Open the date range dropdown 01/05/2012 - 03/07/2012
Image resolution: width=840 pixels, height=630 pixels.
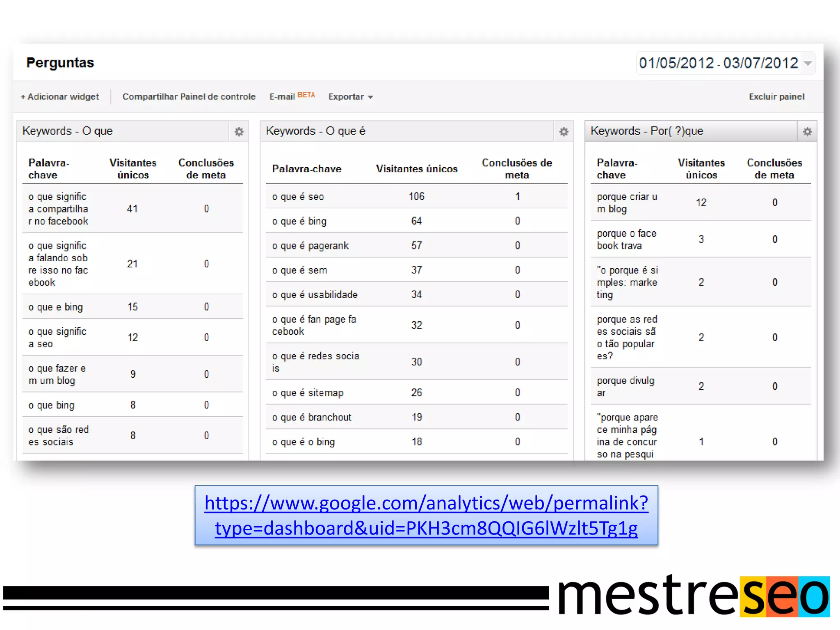pyautogui.click(x=726, y=63)
